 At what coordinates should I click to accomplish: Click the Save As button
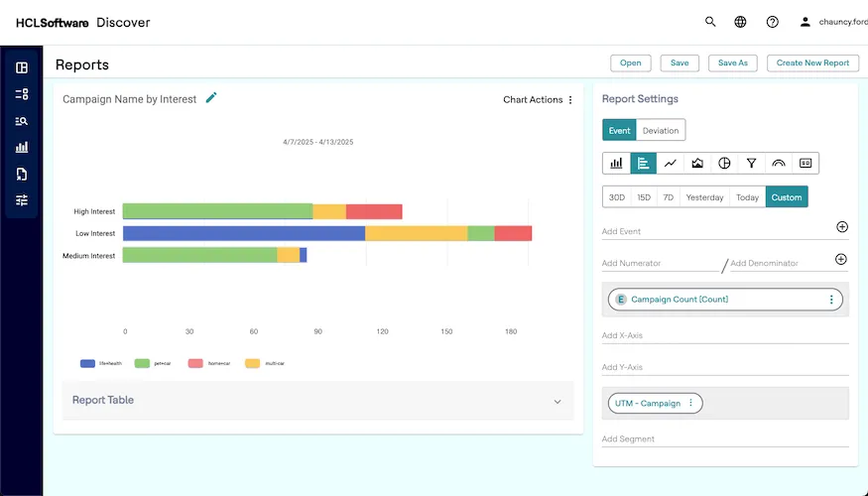[x=732, y=62]
